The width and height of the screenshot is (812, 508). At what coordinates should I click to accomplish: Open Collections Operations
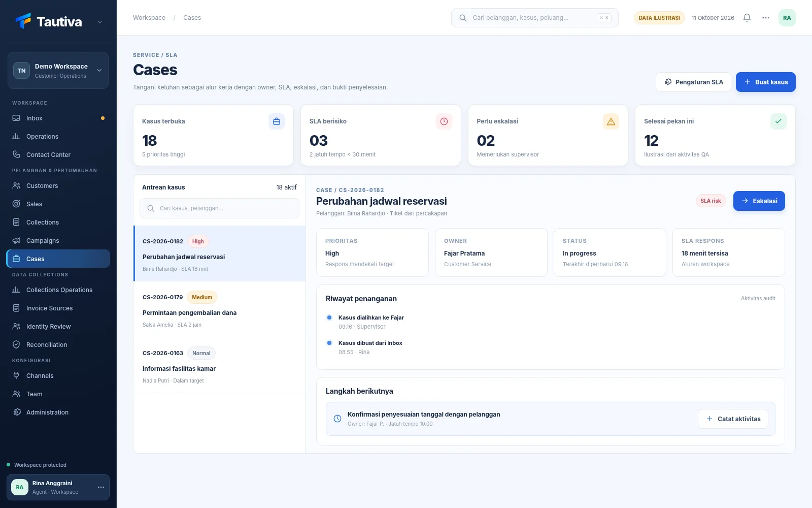pos(58,290)
